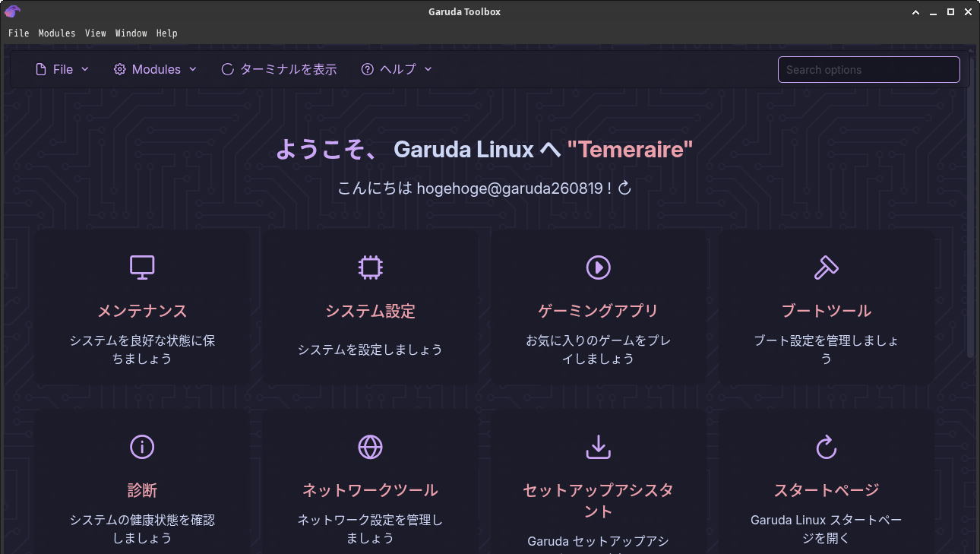Image resolution: width=980 pixels, height=554 pixels.
Task: Click the globe icon on ネットワークツール card
Action: (x=370, y=447)
